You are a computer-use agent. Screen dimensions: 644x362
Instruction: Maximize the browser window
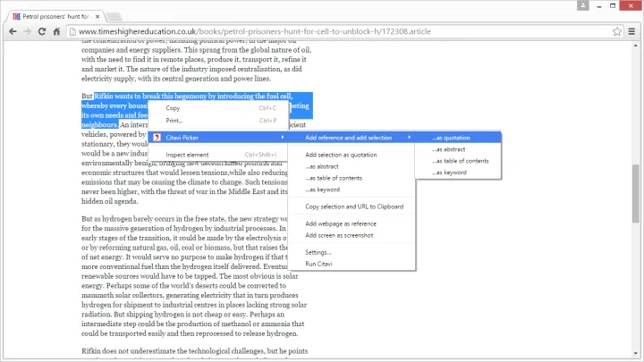[613, 5]
